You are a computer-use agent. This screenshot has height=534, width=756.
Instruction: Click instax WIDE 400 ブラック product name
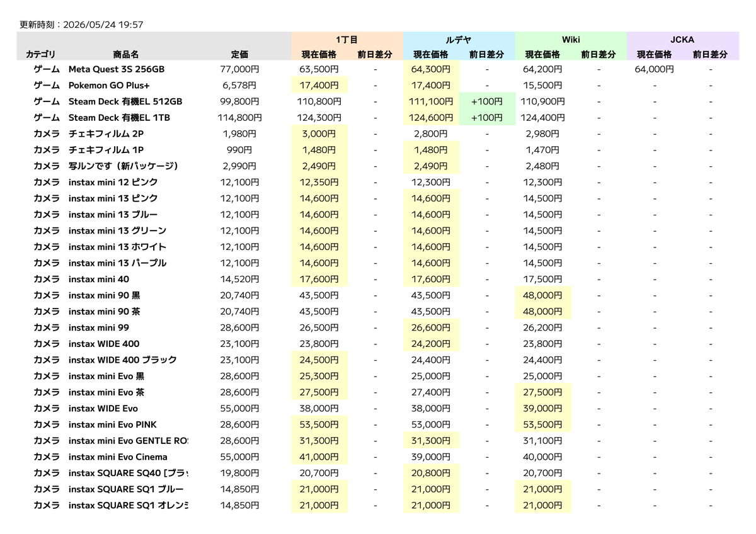(122, 360)
